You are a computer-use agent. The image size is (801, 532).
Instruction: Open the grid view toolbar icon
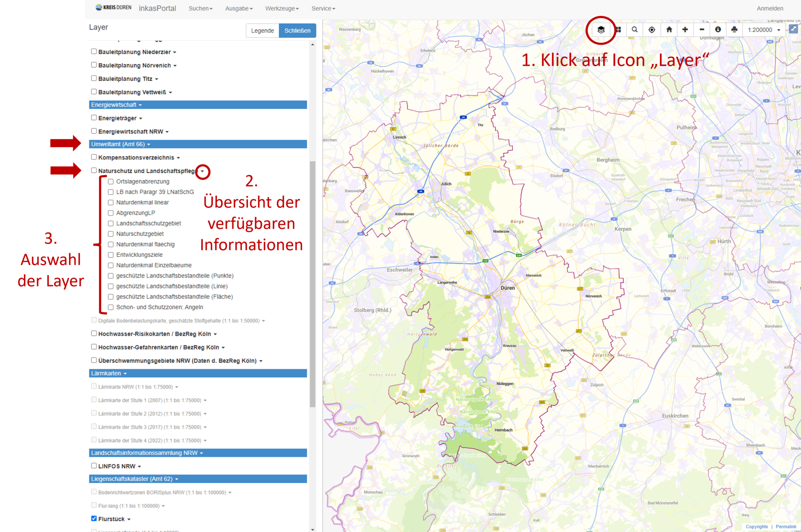(x=618, y=30)
